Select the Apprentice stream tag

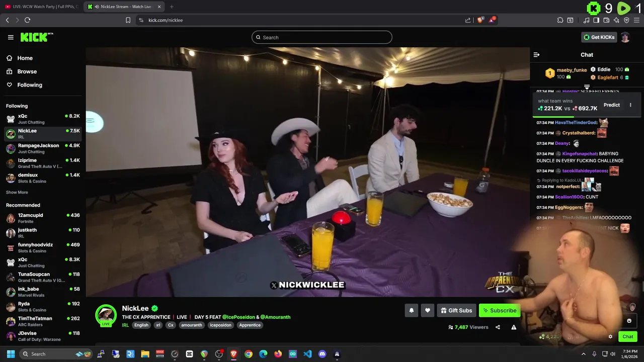(x=250, y=325)
